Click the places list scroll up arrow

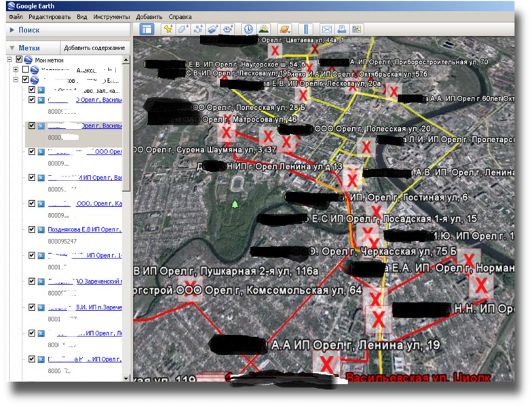126,60
